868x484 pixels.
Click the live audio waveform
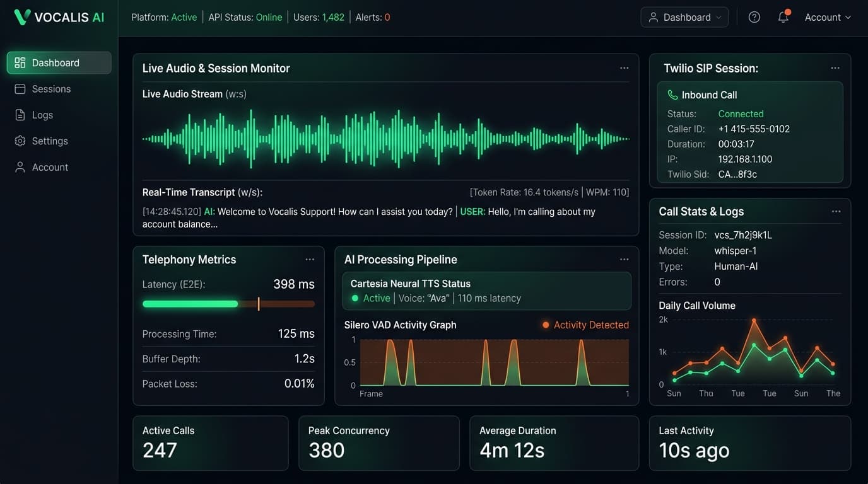coord(386,139)
